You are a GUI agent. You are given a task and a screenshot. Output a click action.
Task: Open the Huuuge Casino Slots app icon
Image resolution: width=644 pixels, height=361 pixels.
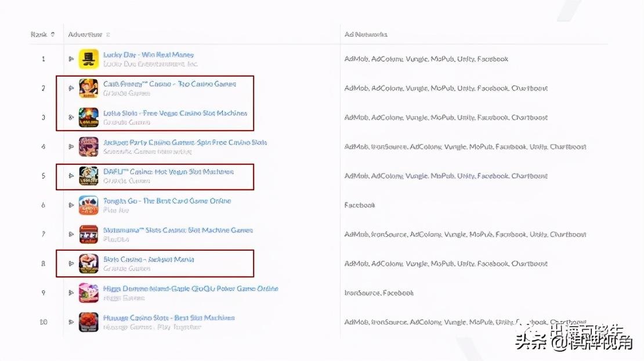click(x=89, y=322)
